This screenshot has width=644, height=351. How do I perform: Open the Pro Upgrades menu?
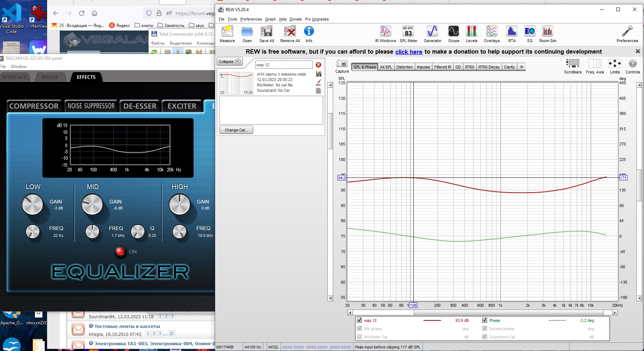pyautogui.click(x=317, y=19)
